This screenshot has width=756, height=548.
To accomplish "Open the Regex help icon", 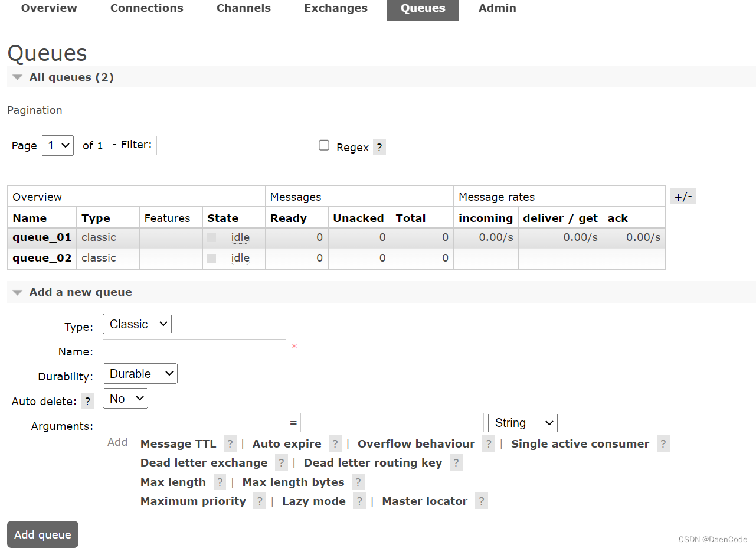I will tap(379, 147).
